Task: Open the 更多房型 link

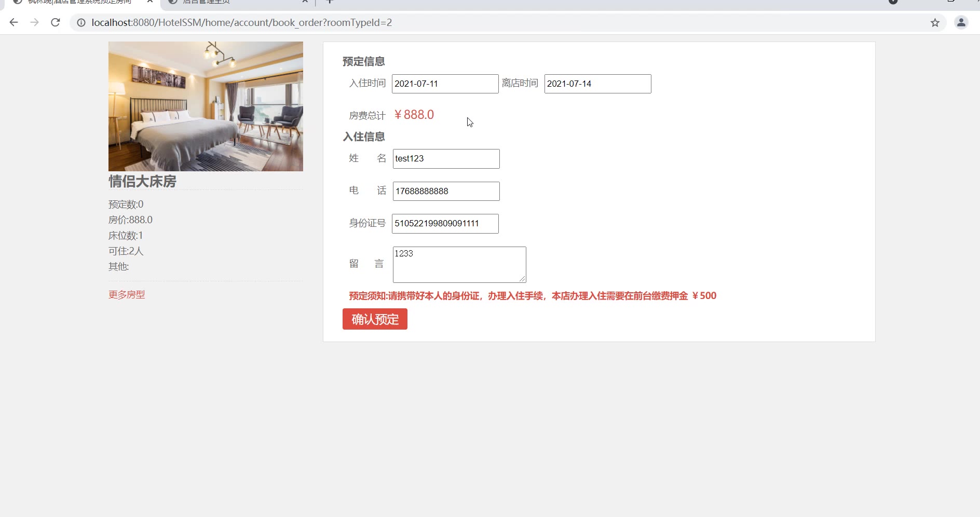Action: click(x=127, y=294)
